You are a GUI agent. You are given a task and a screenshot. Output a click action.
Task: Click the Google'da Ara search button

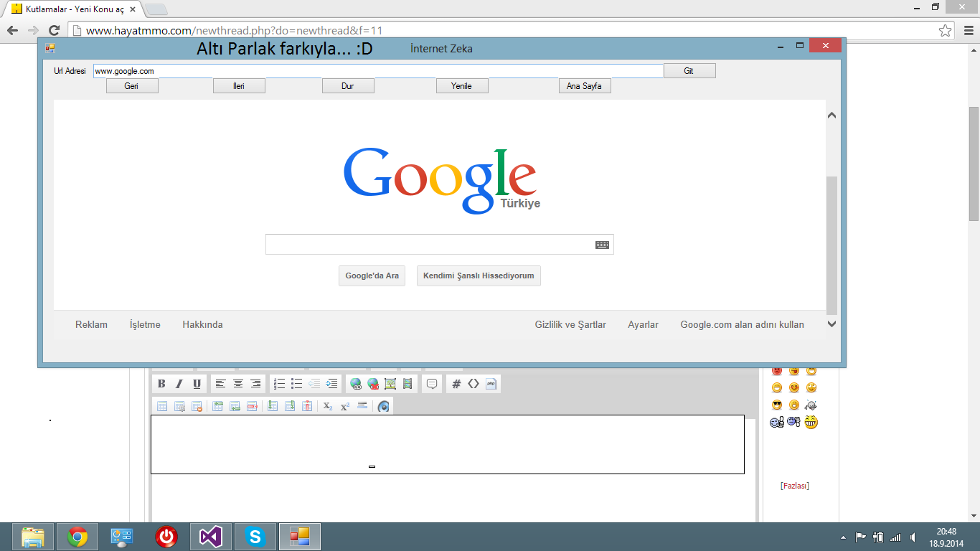point(372,276)
